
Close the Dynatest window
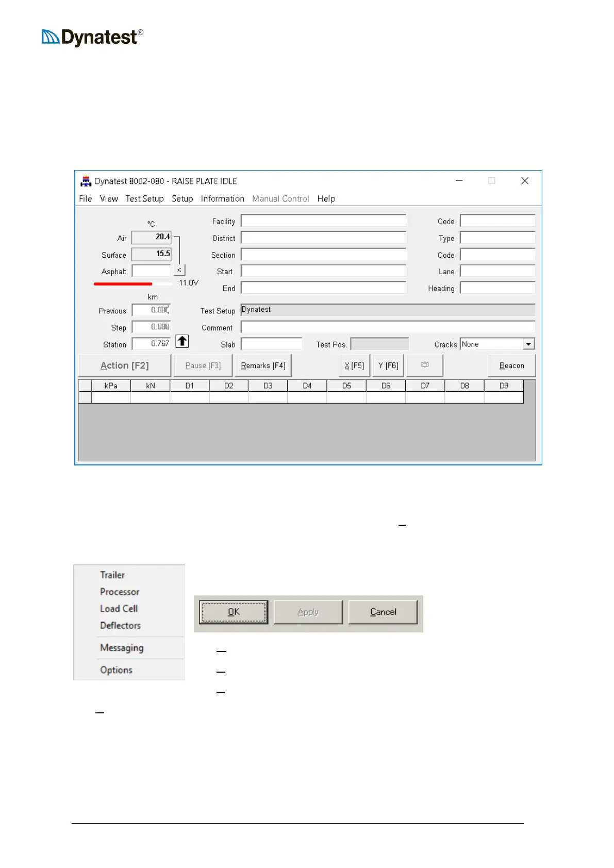point(525,181)
